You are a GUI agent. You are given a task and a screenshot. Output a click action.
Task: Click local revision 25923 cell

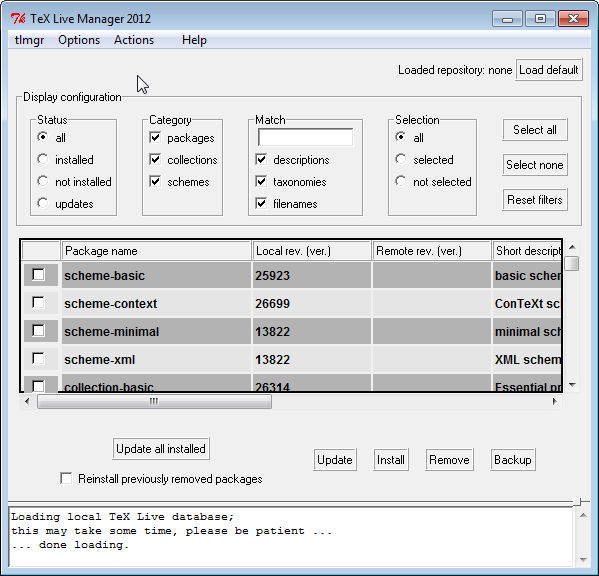(x=311, y=275)
